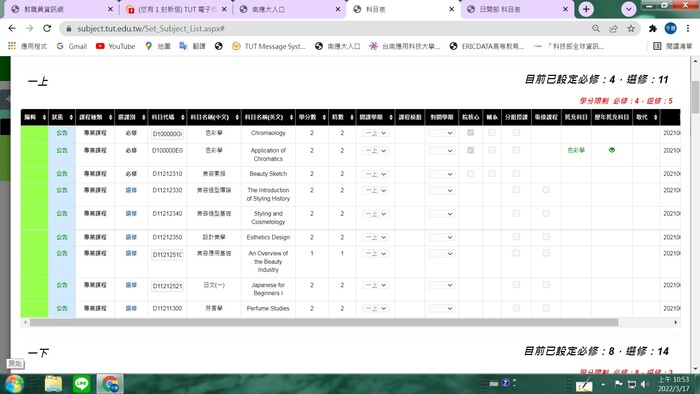
Task: Click green eye icon in Application of Chromatics row
Action: click(x=612, y=150)
